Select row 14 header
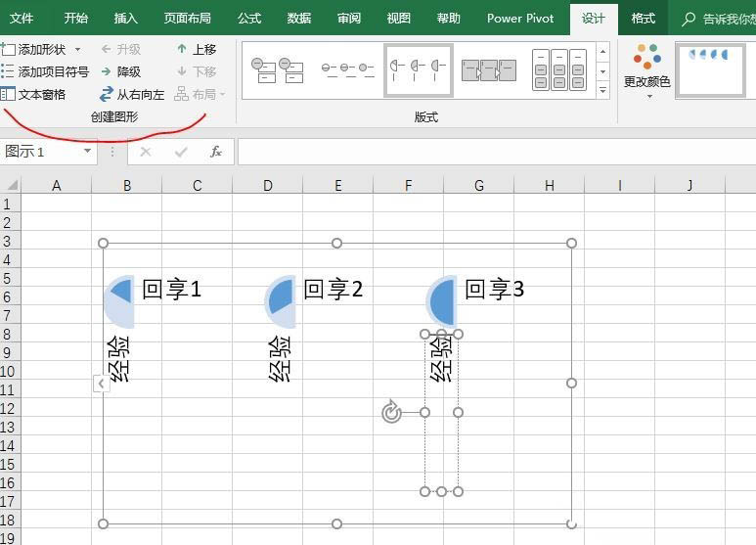This screenshot has width=756, height=545. pos(8,445)
